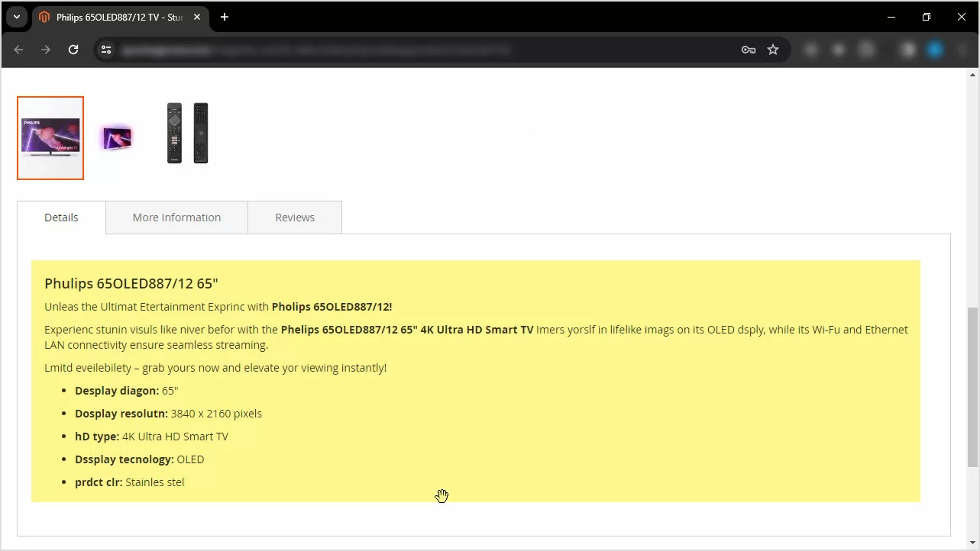View site information icon in address bar
The width and height of the screenshot is (980, 551).
[x=106, y=50]
